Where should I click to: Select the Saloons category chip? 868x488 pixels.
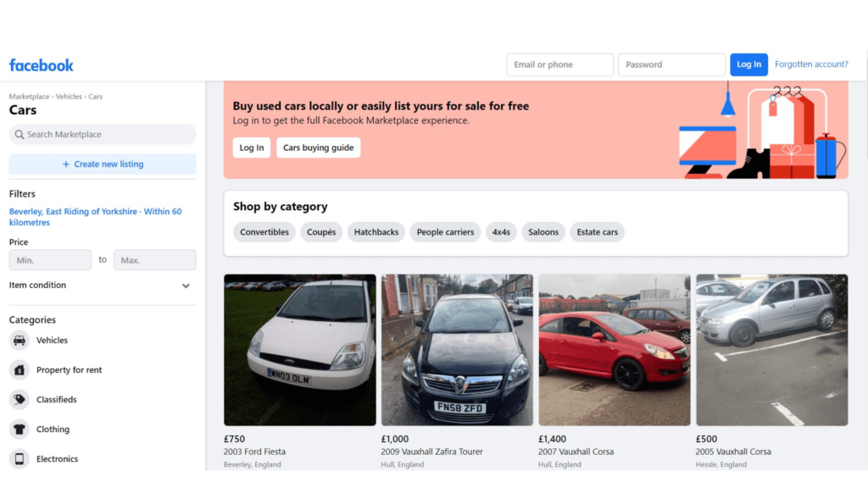tap(543, 232)
